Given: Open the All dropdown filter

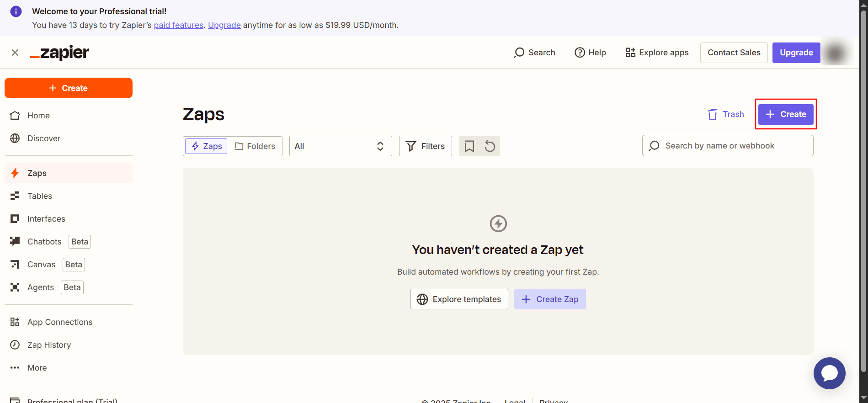Looking at the screenshot, I should click(341, 146).
